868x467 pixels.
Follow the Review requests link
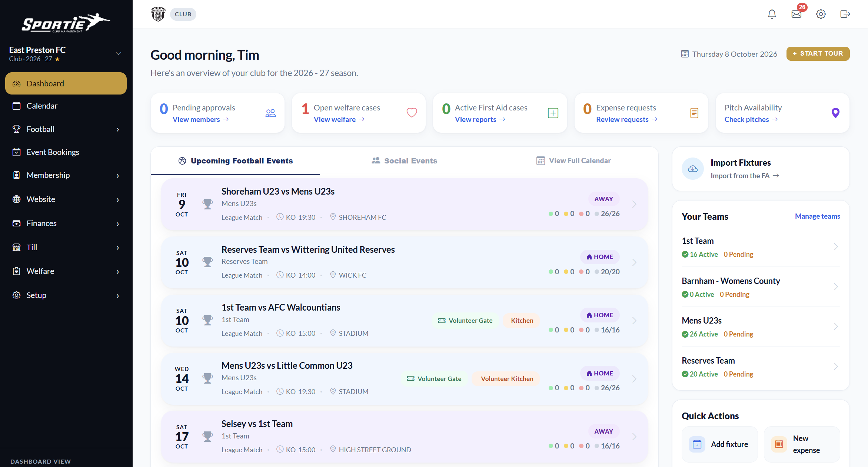626,119
